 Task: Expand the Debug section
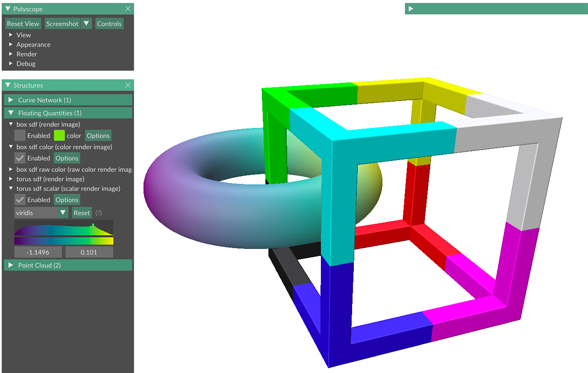[26, 63]
